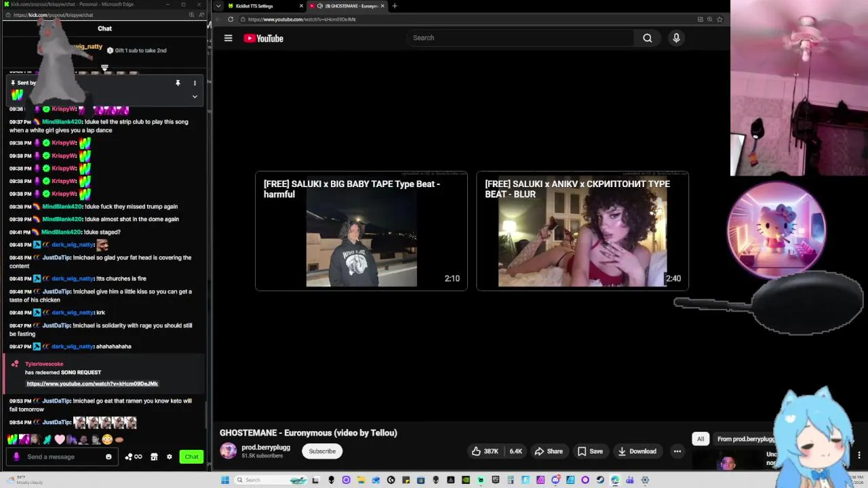Image resolution: width=868 pixels, height=488 pixels.
Task: Open the song request YouTube link in chat
Action: pos(92,384)
